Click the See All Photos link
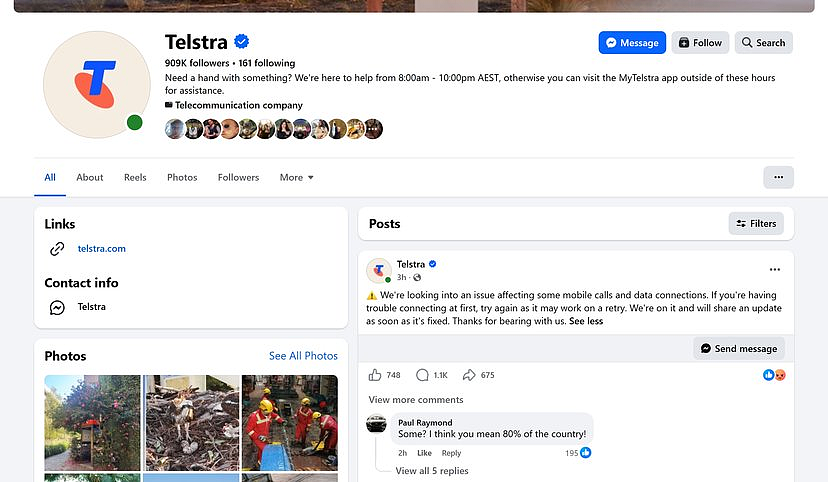828x482 pixels. click(303, 356)
